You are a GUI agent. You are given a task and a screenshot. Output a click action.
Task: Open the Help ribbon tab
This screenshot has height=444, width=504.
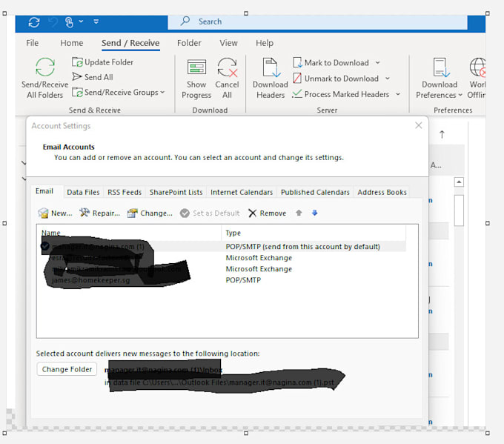(265, 43)
